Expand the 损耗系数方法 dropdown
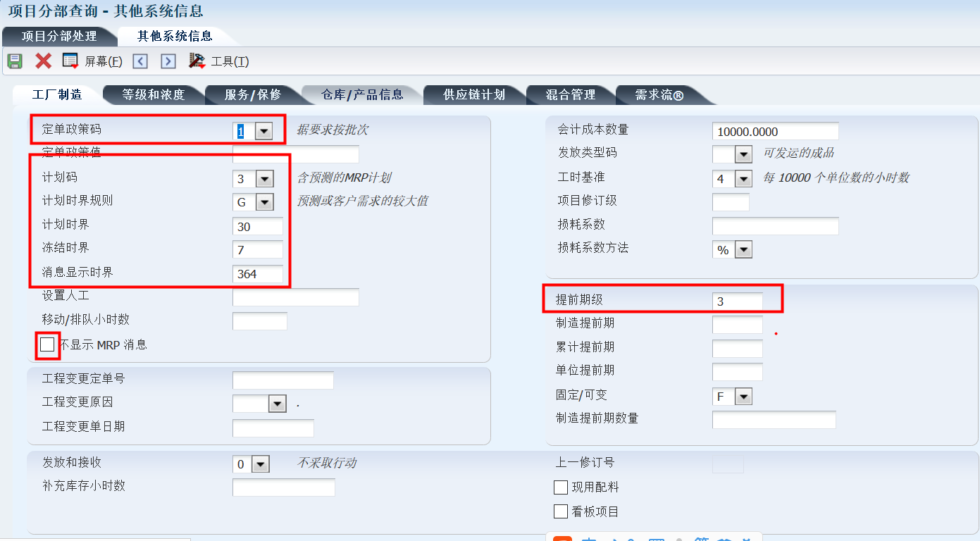Viewport: 980px width, 541px height. coord(743,250)
